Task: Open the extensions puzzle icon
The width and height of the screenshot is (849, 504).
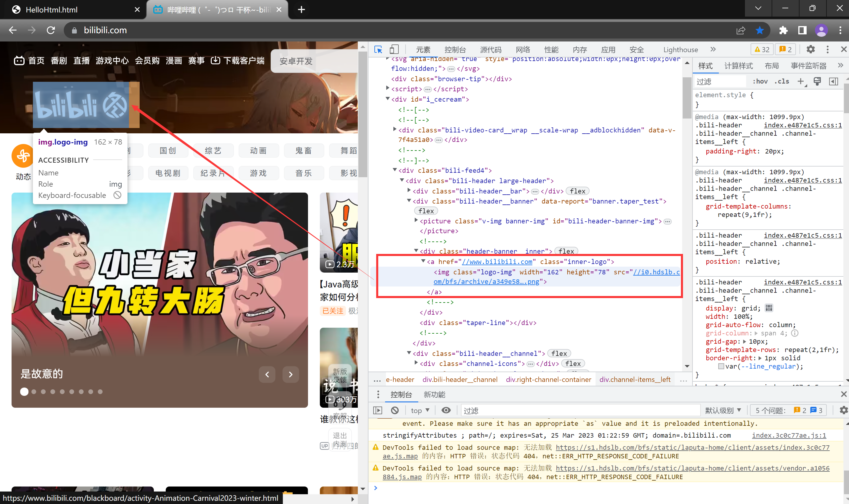Action: click(x=783, y=30)
